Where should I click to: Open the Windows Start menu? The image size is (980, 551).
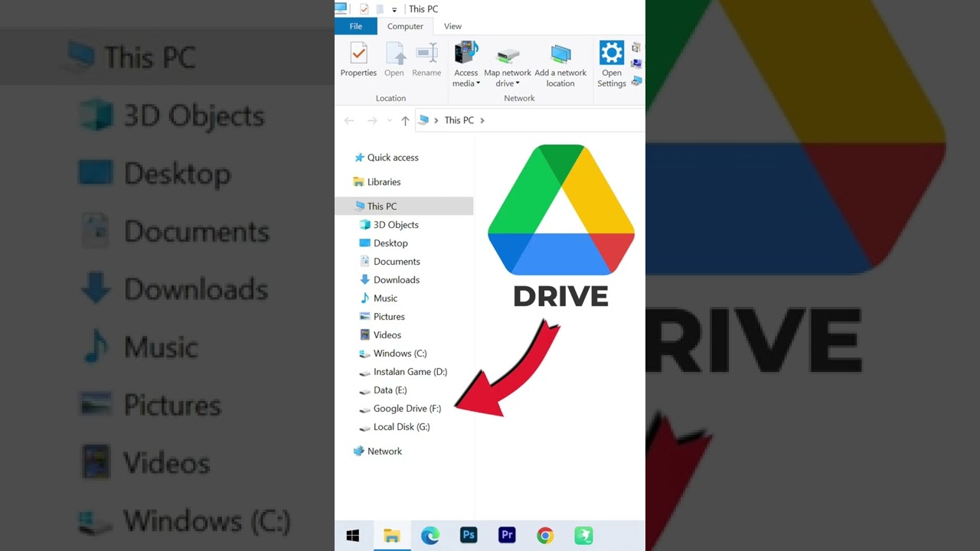coord(353,536)
